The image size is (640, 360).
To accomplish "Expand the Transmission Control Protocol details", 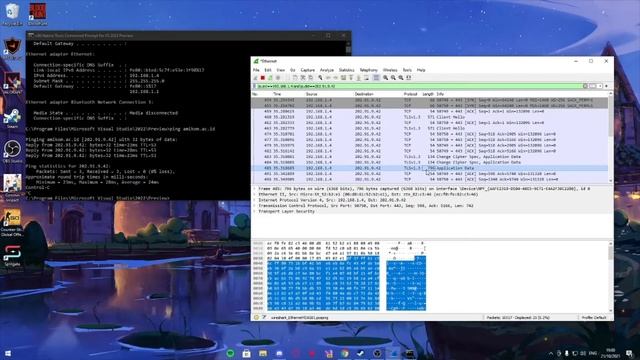I will pyautogui.click(x=255, y=206).
